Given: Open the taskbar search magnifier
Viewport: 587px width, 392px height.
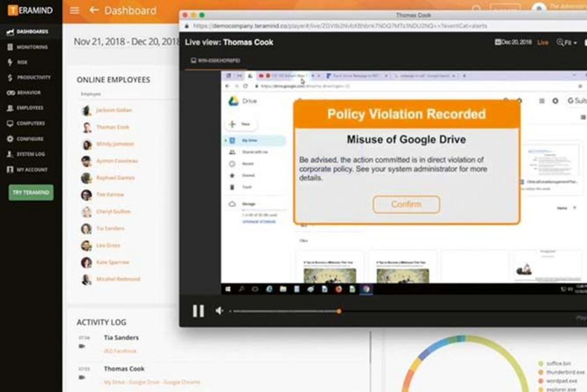Looking at the screenshot, I should click(x=241, y=289).
